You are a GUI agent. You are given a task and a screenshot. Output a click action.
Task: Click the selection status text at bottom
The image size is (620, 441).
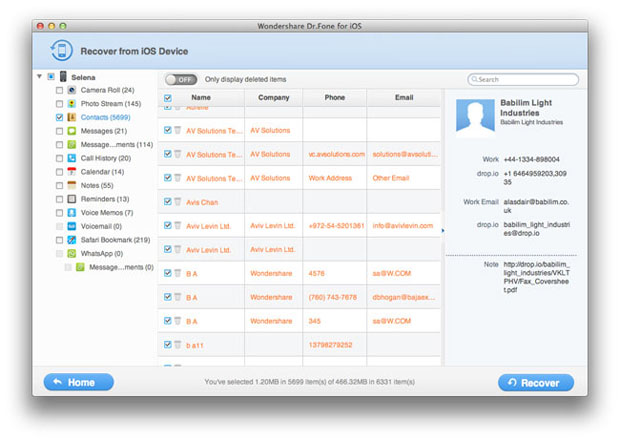coord(310,382)
